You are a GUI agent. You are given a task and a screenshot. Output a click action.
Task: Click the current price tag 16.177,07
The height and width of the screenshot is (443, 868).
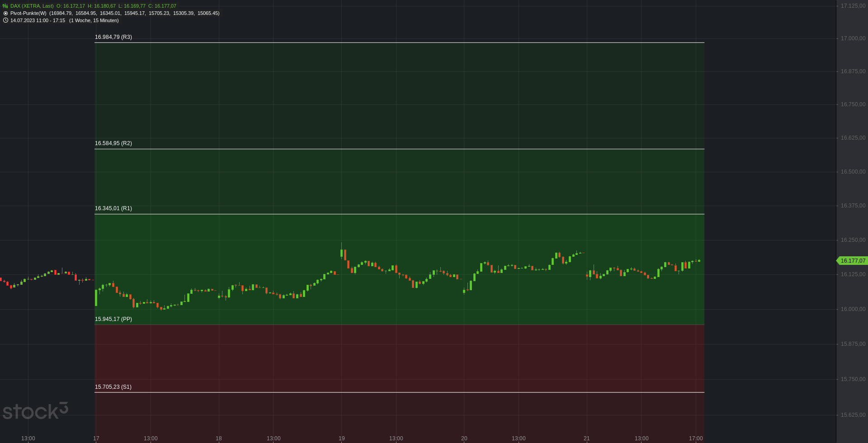[x=852, y=261]
